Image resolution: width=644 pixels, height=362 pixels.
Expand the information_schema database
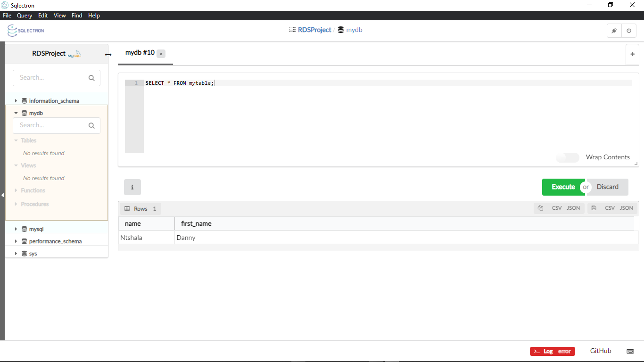pos(16,101)
